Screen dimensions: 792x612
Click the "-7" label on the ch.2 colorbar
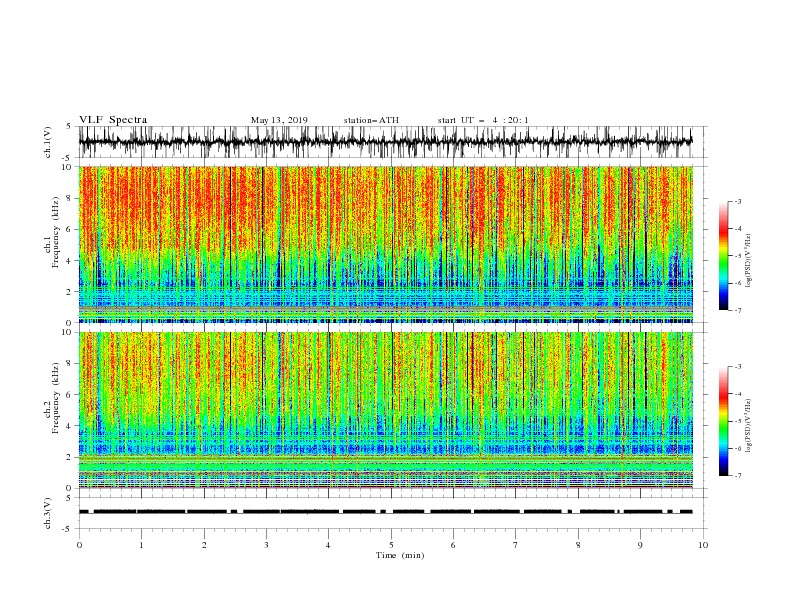click(x=738, y=475)
